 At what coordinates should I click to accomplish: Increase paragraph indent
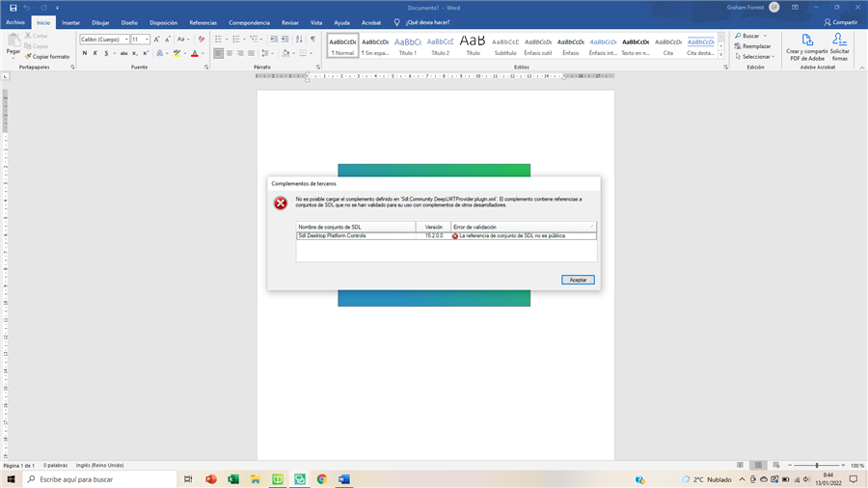coord(285,40)
